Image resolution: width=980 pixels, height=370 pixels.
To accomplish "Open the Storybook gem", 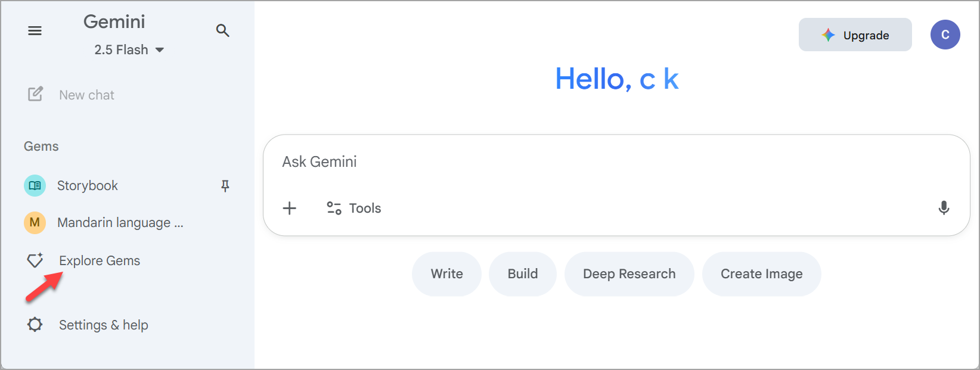I will [x=88, y=185].
